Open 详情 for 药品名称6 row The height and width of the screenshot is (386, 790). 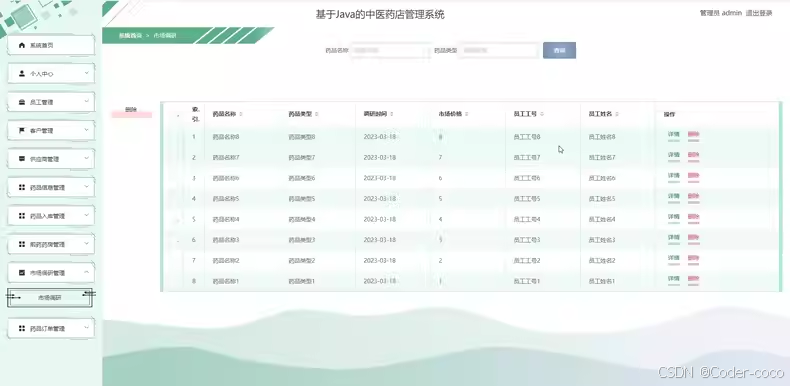pos(674,176)
